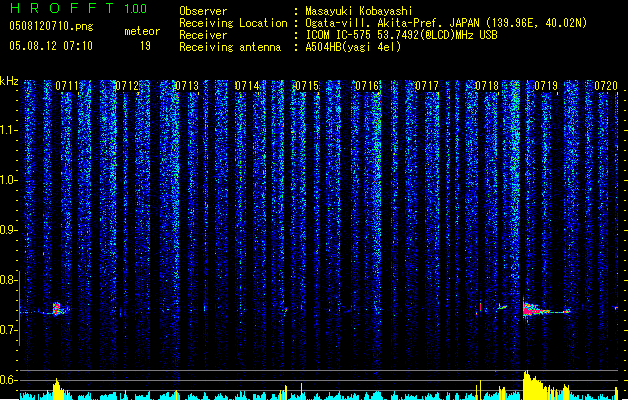Click the HROFFT 1.0.0 title text
Viewport: 629px width, 400px height.
point(78,8)
